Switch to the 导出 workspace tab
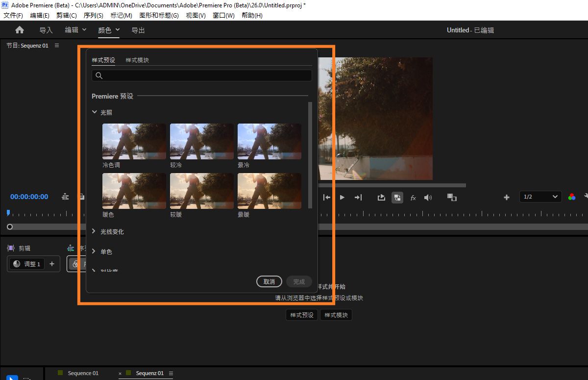The image size is (588, 380). click(138, 30)
